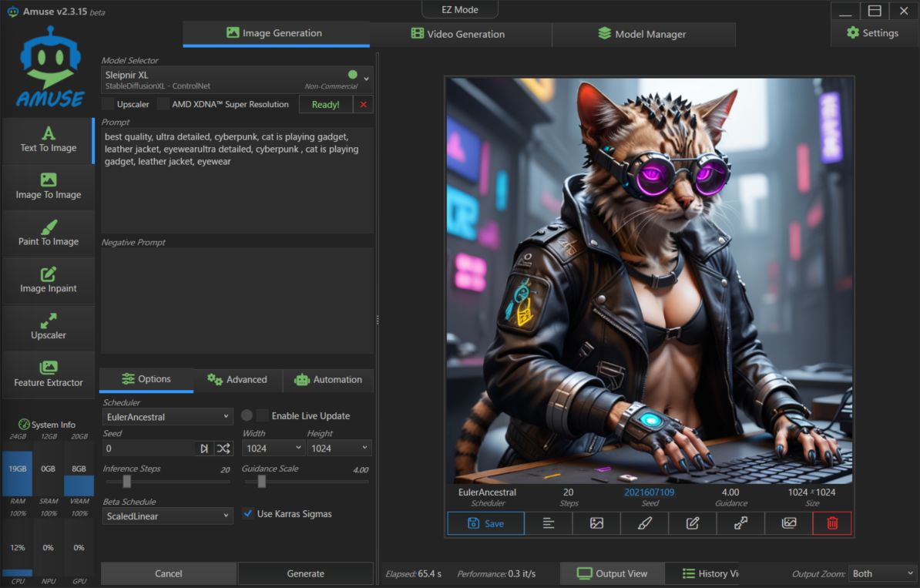920x588 pixels.
Task: Open the Image Inpaint mode
Action: (x=48, y=281)
